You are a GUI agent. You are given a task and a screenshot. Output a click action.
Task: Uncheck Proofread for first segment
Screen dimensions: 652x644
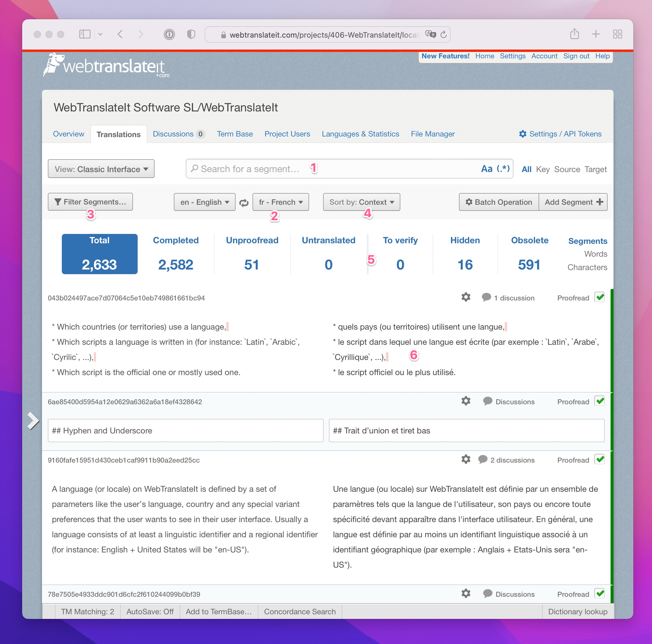pos(600,297)
